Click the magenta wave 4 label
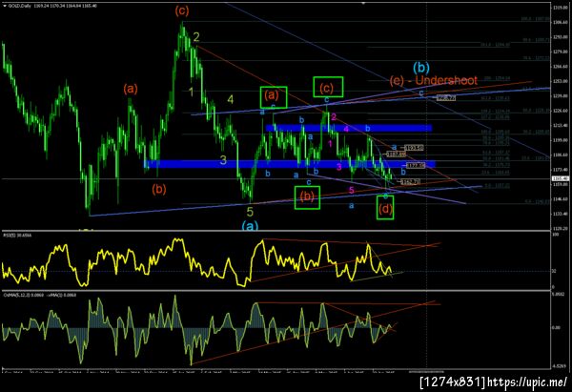This screenshot has width=572, height=392. pyautogui.click(x=346, y=129)
